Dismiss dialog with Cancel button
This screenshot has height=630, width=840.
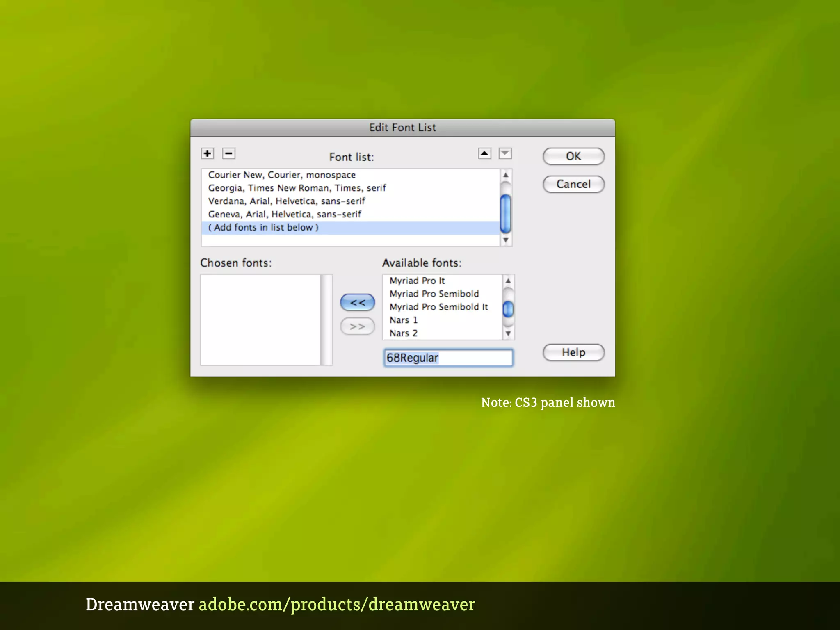click(x=573, y=184)
